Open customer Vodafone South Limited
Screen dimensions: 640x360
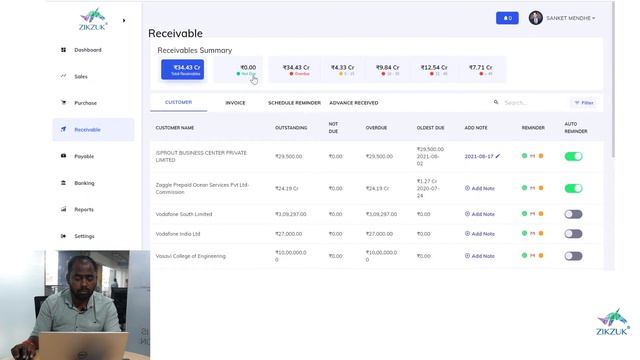point(184,214)
